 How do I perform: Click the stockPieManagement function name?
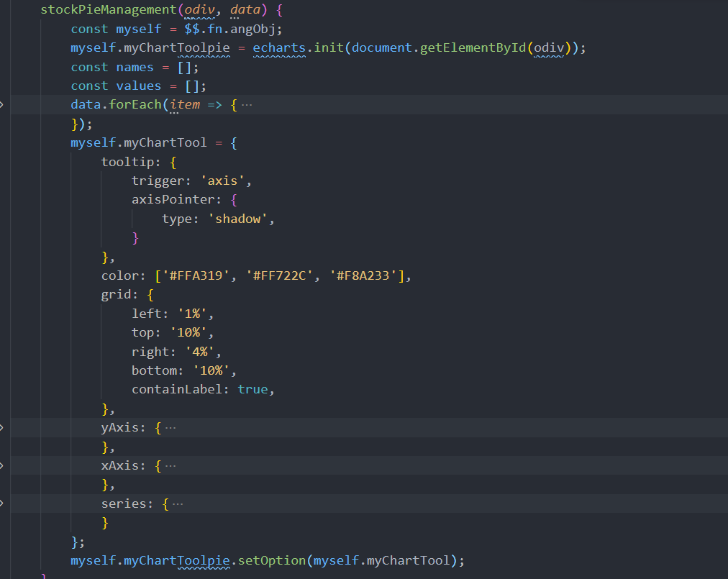(109, 10)
